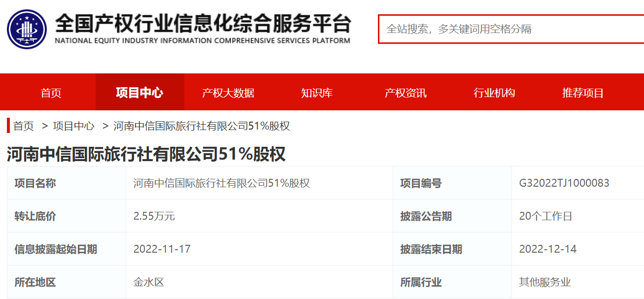644x299 pixels.
Task: Select the 转让底价 label cell
Action: coord(67,216)
